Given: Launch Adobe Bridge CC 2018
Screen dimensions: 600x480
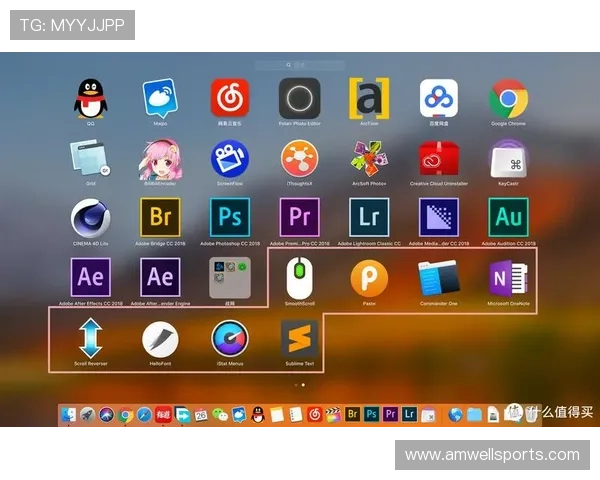Looking at the screenshot, I should point(160,216).
